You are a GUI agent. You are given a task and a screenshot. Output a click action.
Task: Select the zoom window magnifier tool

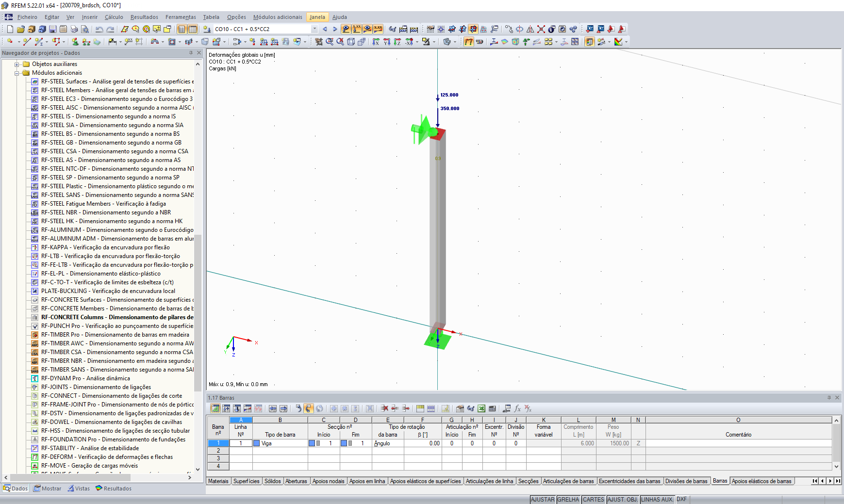tap(330, 42)
